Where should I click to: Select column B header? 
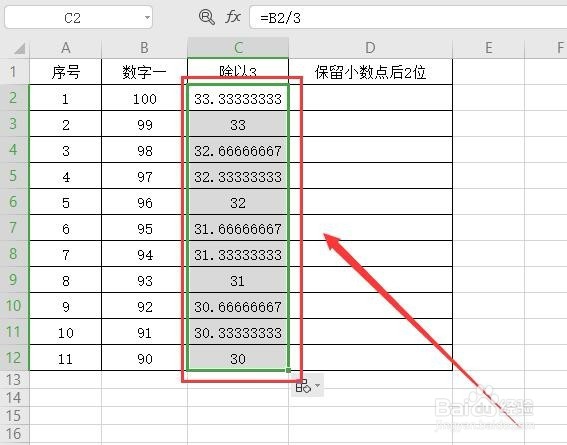tap(144, 48)
